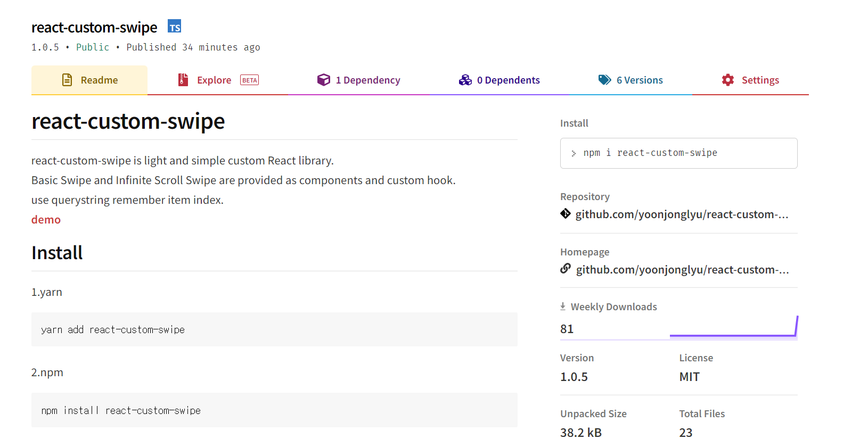
Task: Click the Published 34 minutes ago text
Action: (193, 47)
